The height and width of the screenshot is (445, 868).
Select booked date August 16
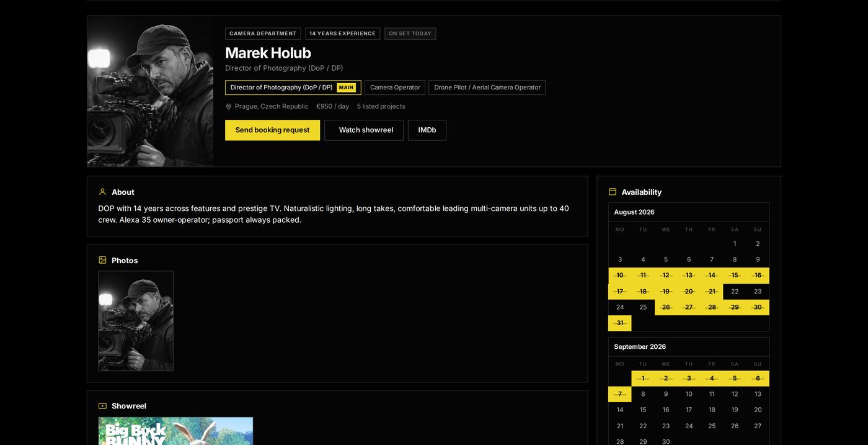click(758, 276)
